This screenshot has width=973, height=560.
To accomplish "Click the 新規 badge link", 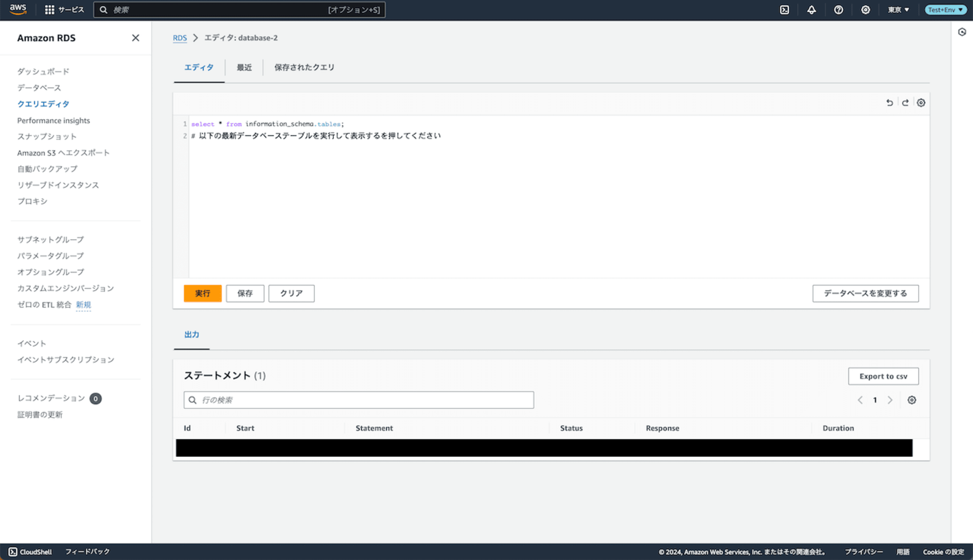I will (x=83, y=305).
